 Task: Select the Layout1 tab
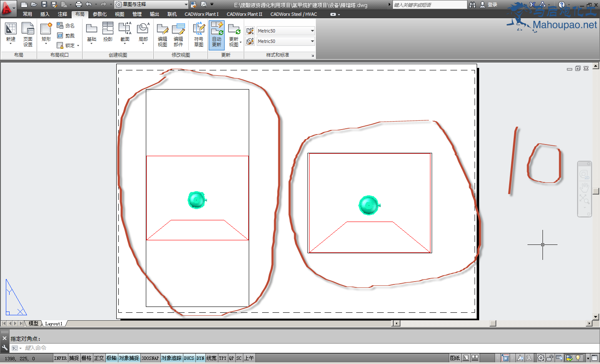click(54, 324)
